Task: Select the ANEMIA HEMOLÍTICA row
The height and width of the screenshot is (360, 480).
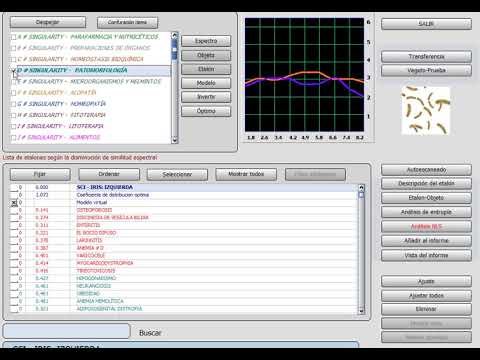Action: pos(184,301)
